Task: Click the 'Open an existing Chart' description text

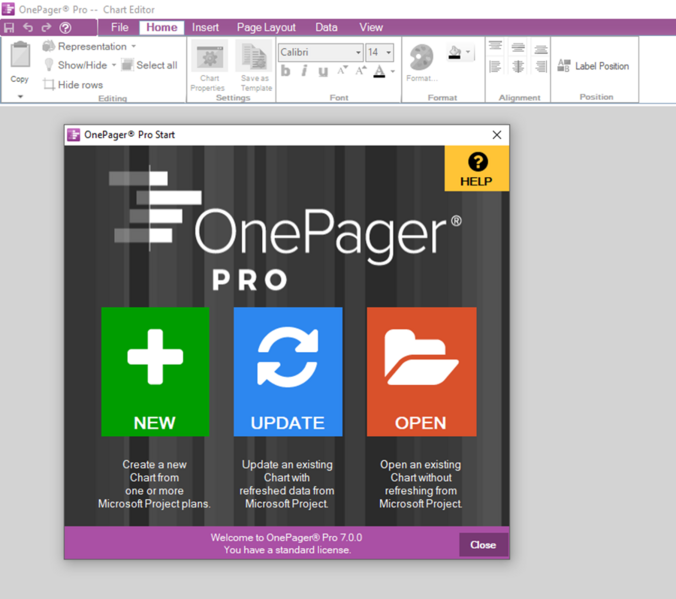Action: point(421,484)
